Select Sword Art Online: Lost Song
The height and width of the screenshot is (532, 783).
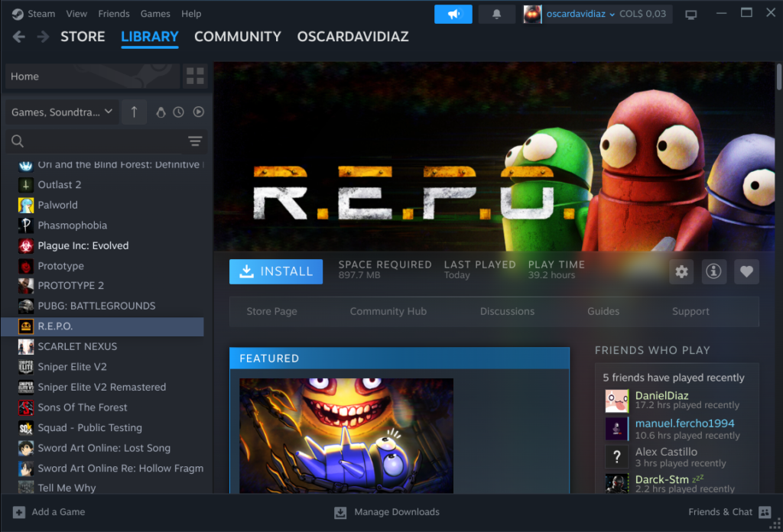tap(104, 448)
